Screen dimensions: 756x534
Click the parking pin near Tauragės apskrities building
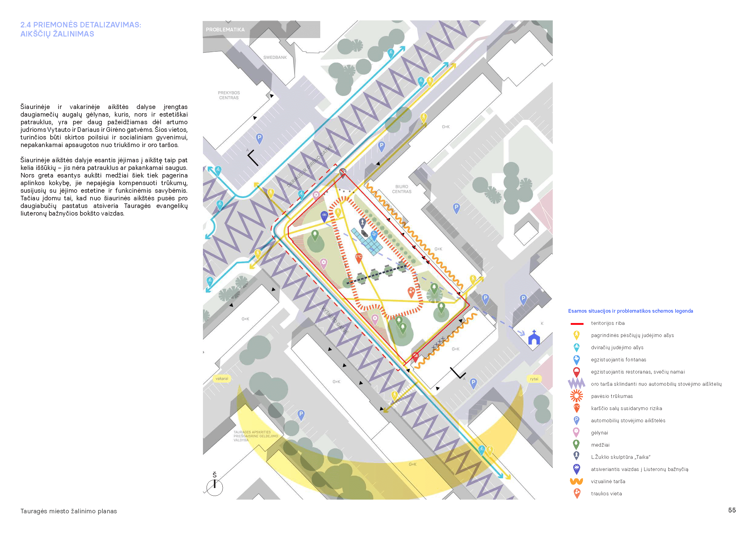click(x=301, y=415)
